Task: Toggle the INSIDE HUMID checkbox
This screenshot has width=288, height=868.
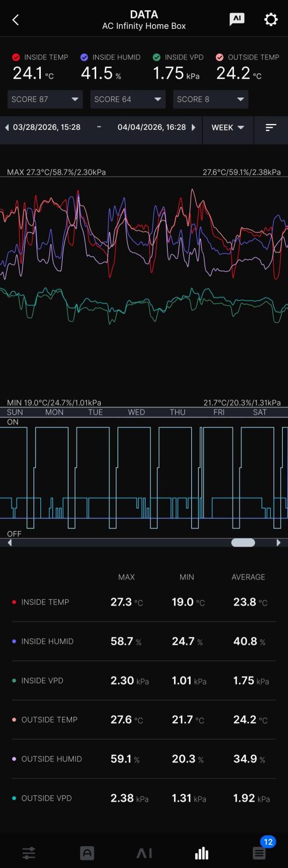Action: [x=84, y=57]
